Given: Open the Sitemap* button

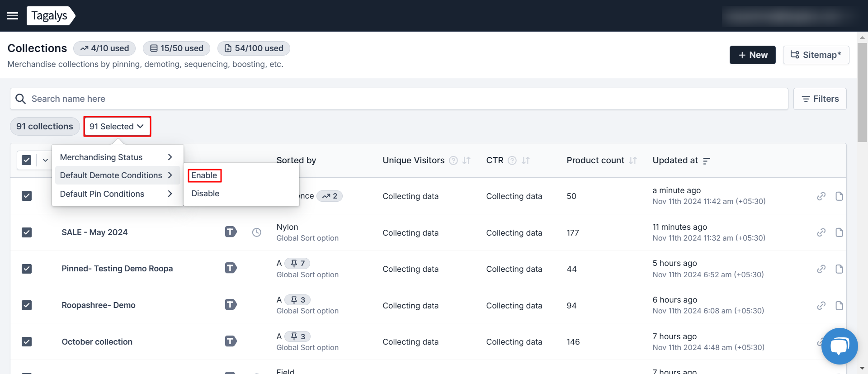Looking at the screenshot, I should tap(816, 55).
